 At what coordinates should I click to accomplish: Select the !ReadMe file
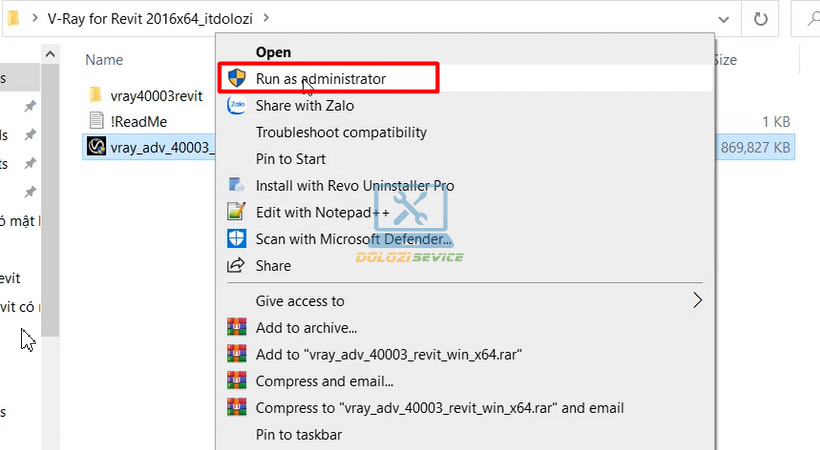(139, 121)
